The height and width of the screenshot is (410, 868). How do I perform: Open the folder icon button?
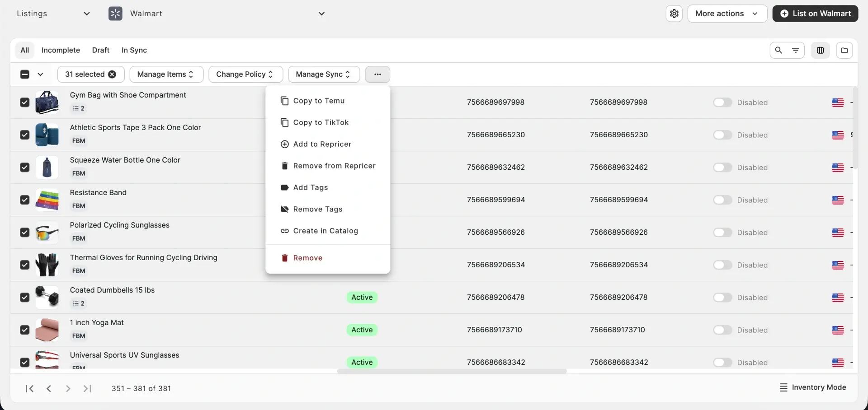844,50
